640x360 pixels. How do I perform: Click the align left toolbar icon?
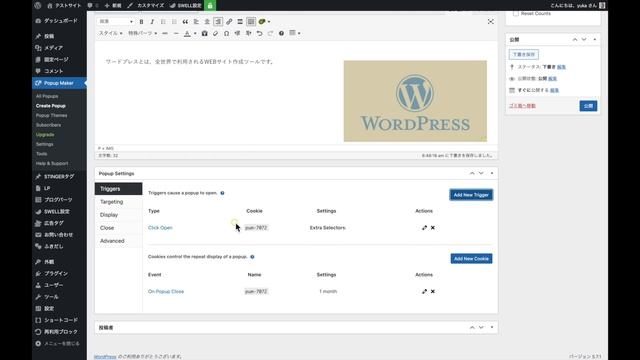[x=196, y=22]
